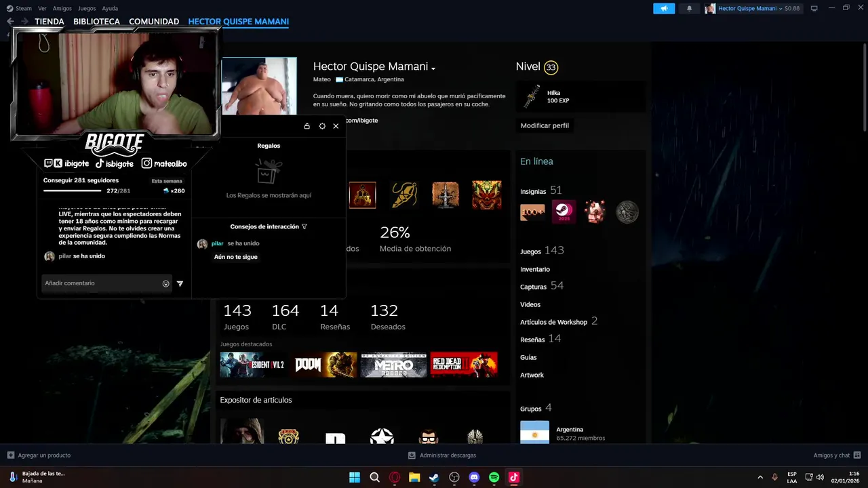The image size is (868, 488).
Task: Open the Steam announcements megaphone button
Action: click(664, 8)
